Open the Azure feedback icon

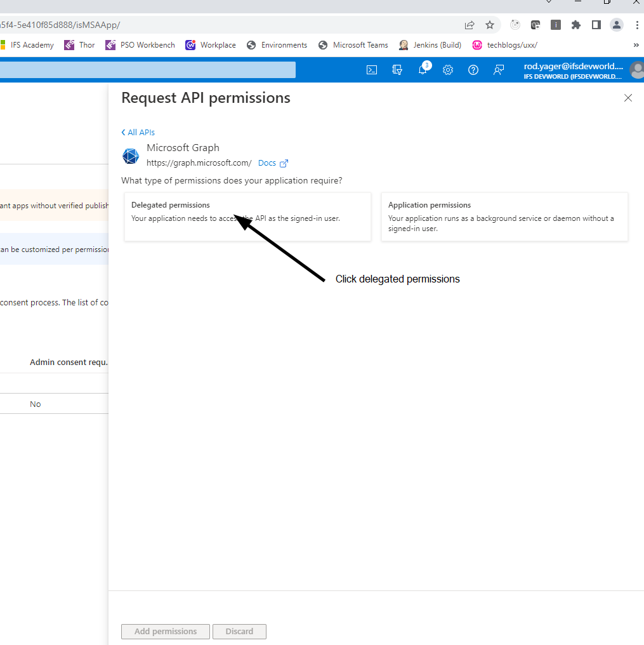click(x=499, y=70)
